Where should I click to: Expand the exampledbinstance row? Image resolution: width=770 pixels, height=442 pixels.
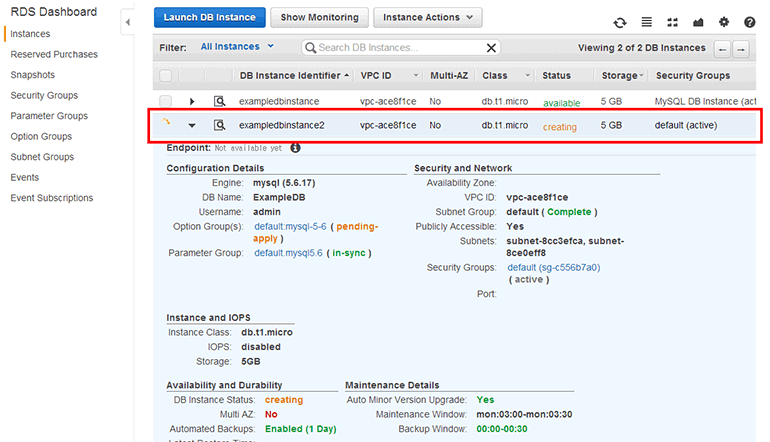(x=192, y=101)
